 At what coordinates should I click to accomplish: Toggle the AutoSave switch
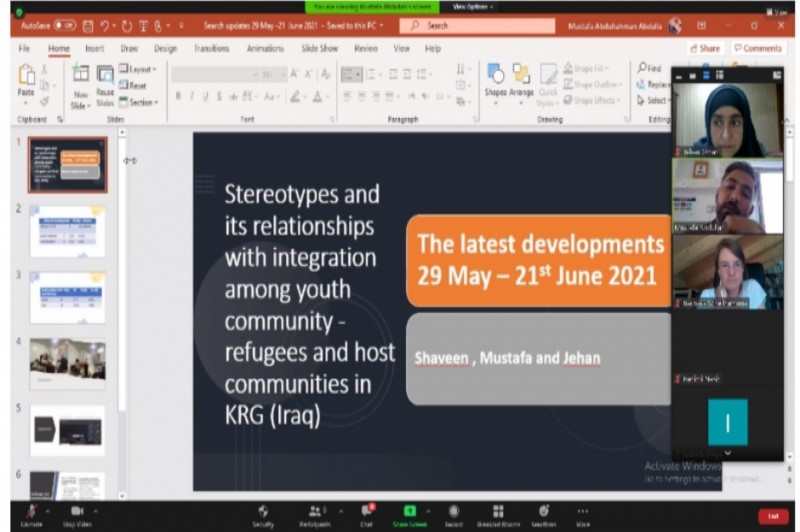(64, 24)
